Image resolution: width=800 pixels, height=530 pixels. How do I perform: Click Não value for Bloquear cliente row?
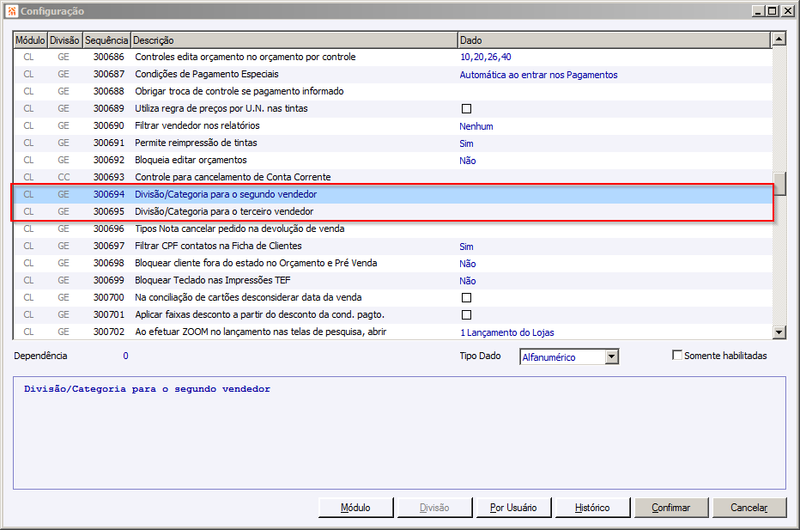[x=467, y=264]
